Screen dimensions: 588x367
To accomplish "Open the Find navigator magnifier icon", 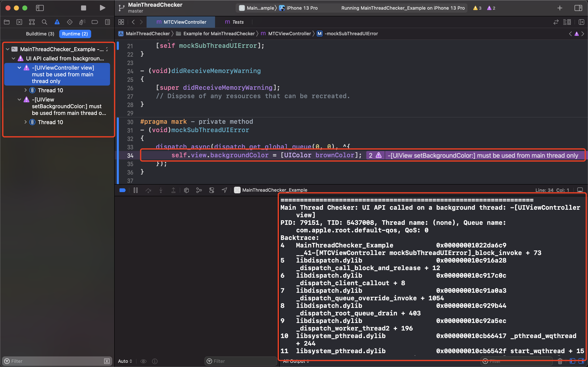I will (x=44, y=22).
